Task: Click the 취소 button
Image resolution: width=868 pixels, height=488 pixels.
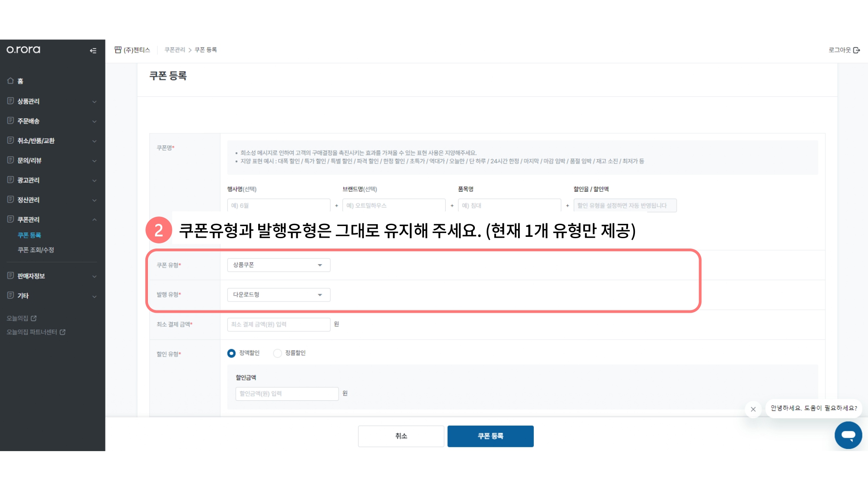Action: (401, 436)
